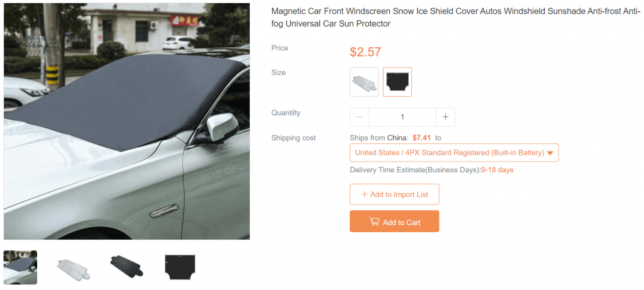Image resolution: width=644 pixels, height=290 pixels.
Task: Click the large product photo of the car
Action: [x=126, y=121]
